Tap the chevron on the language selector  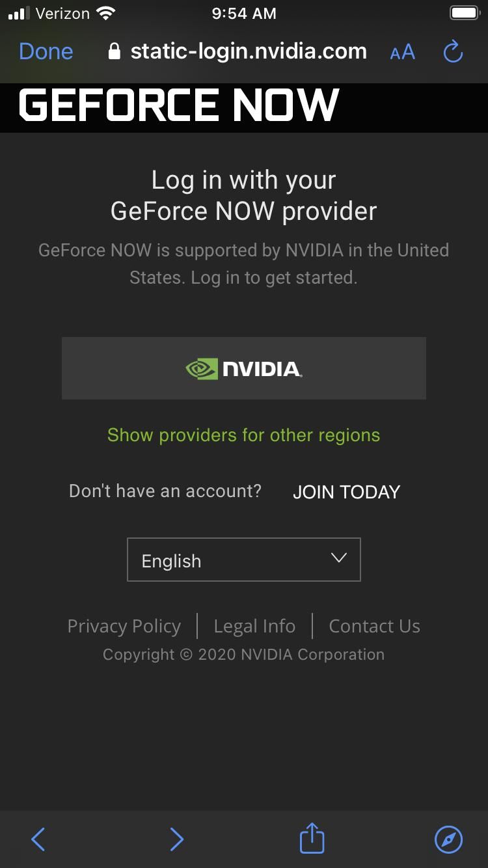pyautogui.click(x=337, y=558)
